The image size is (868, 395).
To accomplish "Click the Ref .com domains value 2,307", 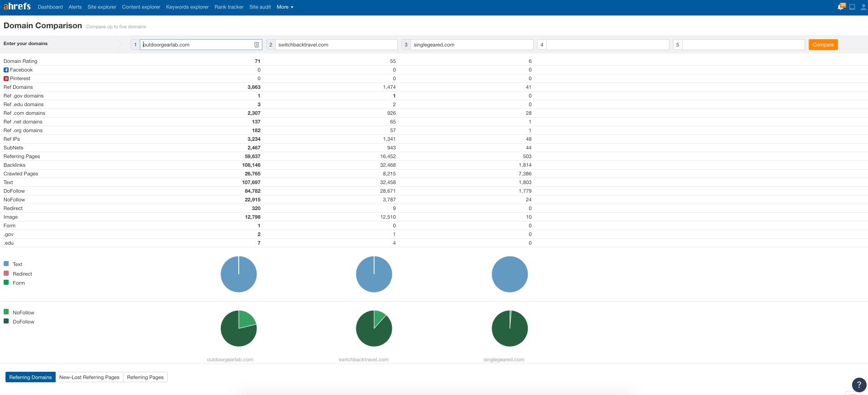I will coord(254,113).
